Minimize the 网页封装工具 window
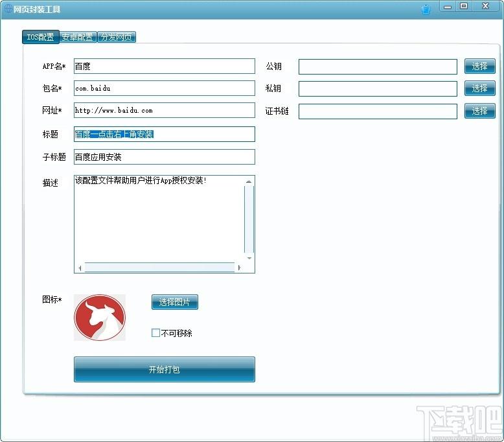 tap(448, 6)
